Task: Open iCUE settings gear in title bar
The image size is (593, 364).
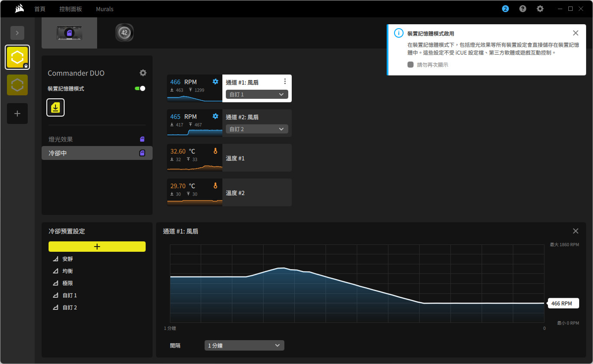Action: pos(540,9)
